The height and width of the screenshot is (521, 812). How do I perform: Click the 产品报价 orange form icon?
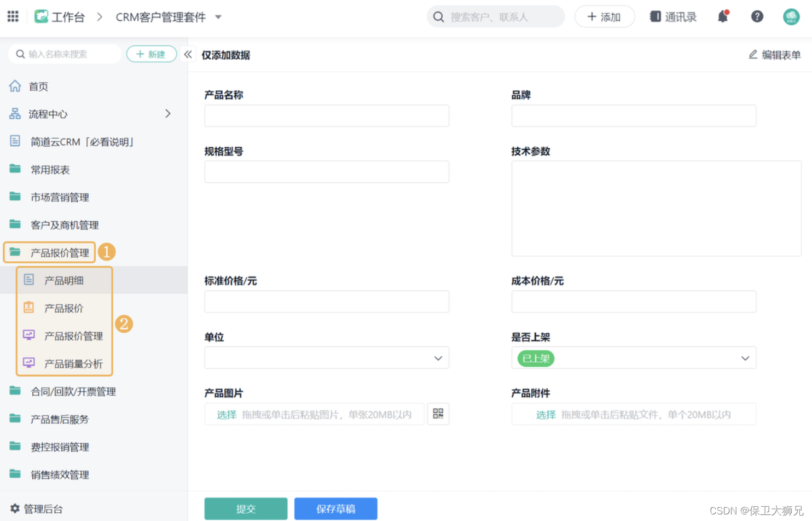29,308
